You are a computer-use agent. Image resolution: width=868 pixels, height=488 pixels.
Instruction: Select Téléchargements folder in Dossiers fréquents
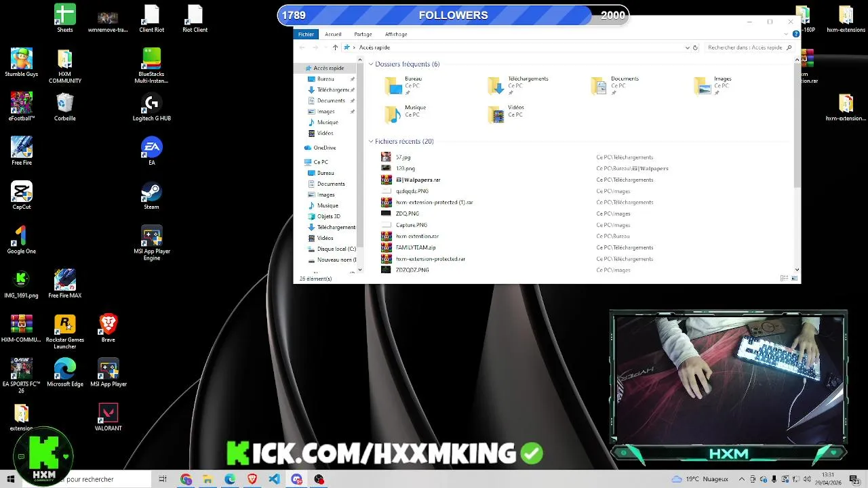[518, 85]
